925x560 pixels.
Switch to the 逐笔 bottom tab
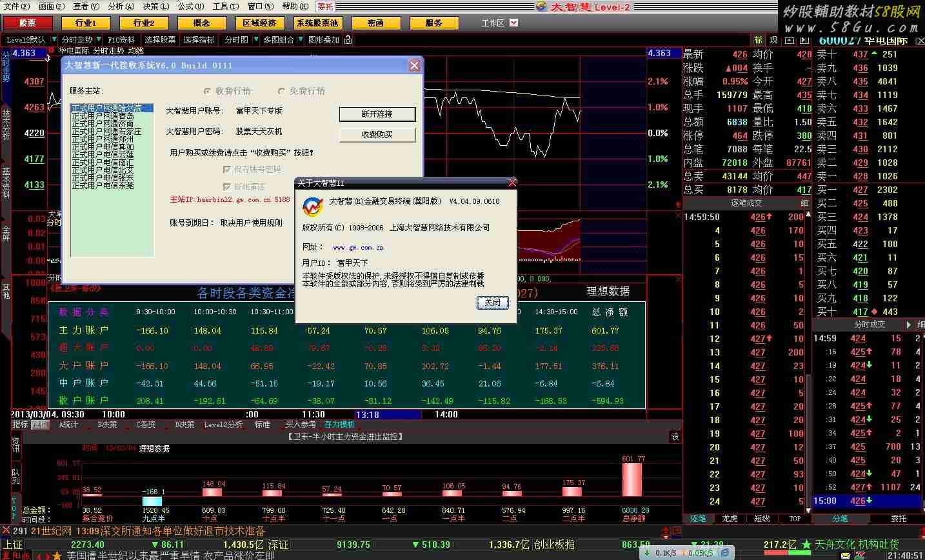click(698, 519)
